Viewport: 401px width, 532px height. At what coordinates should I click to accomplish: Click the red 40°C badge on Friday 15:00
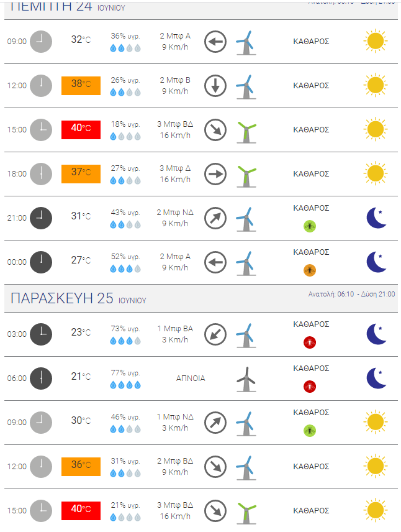[x=81, y=511]
